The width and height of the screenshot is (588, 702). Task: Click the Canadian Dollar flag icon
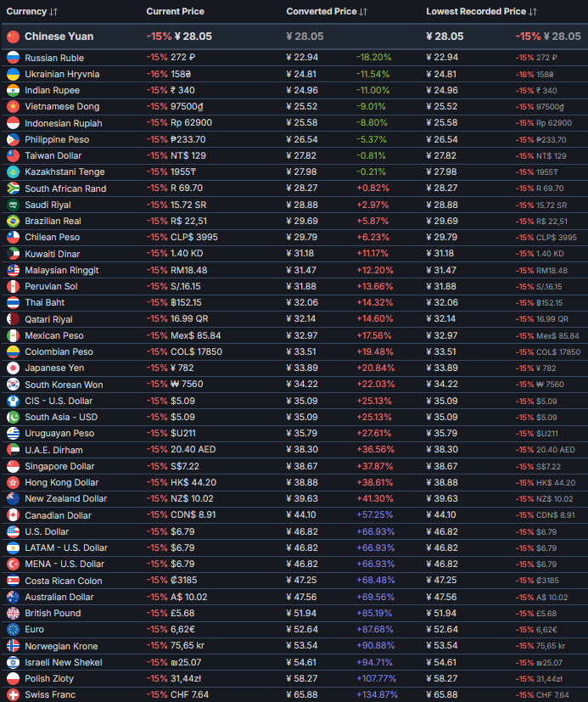click(13, 515)
